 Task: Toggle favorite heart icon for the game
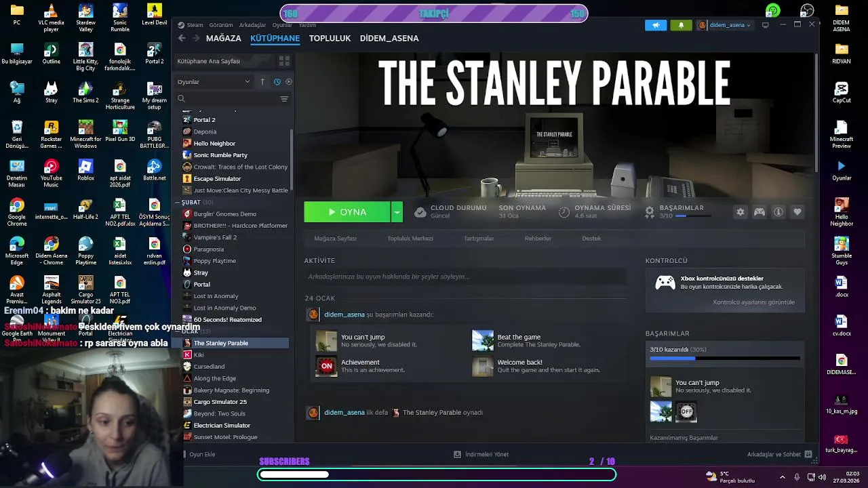click(797, 212)
